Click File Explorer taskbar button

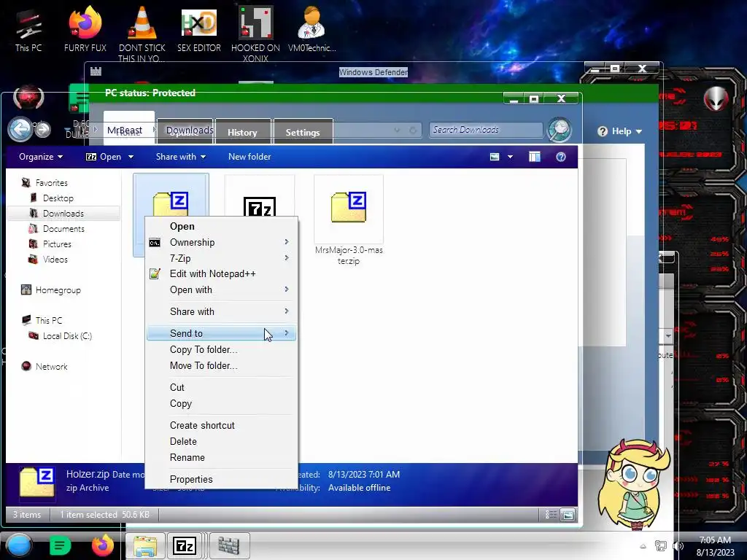pyautogui.click(x=145, y=545)
